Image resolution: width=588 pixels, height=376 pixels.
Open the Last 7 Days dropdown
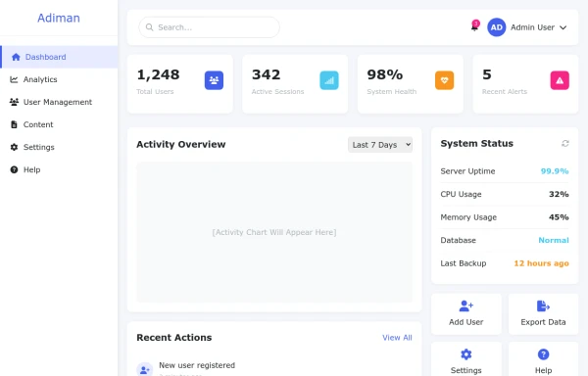[x=380, y=145]
